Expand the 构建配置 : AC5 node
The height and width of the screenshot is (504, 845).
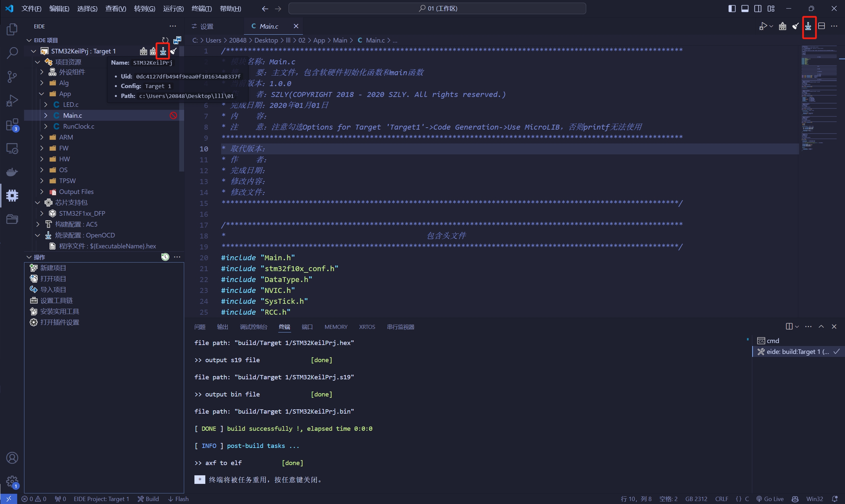coord(38,224)
